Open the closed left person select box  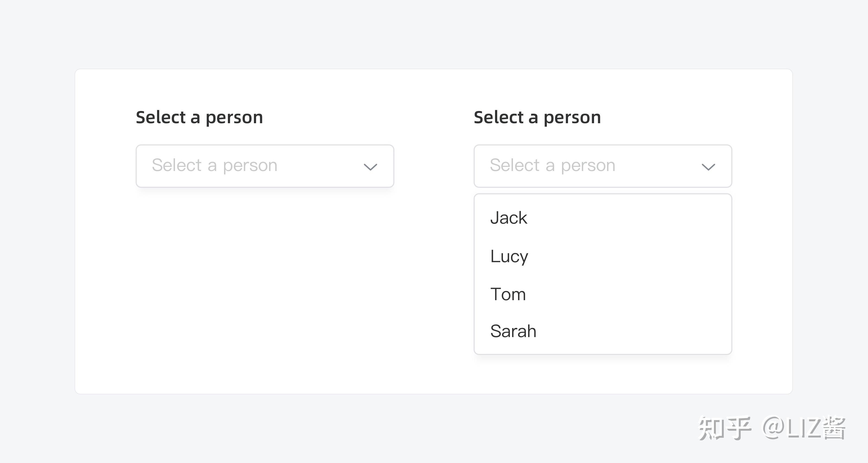264,166
